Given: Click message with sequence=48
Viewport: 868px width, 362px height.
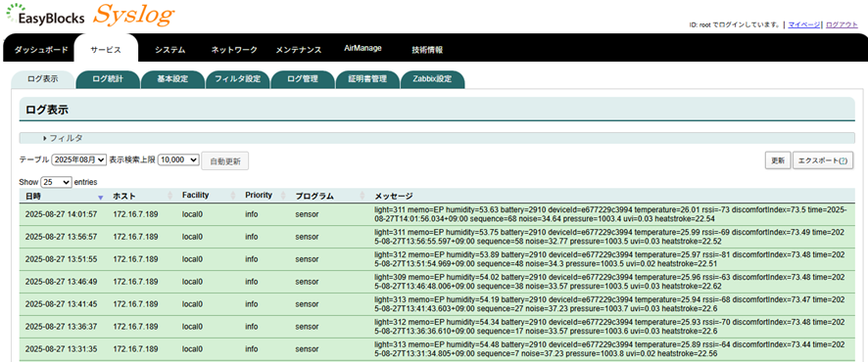Looking at the screenshot, I should pos(609,259).
